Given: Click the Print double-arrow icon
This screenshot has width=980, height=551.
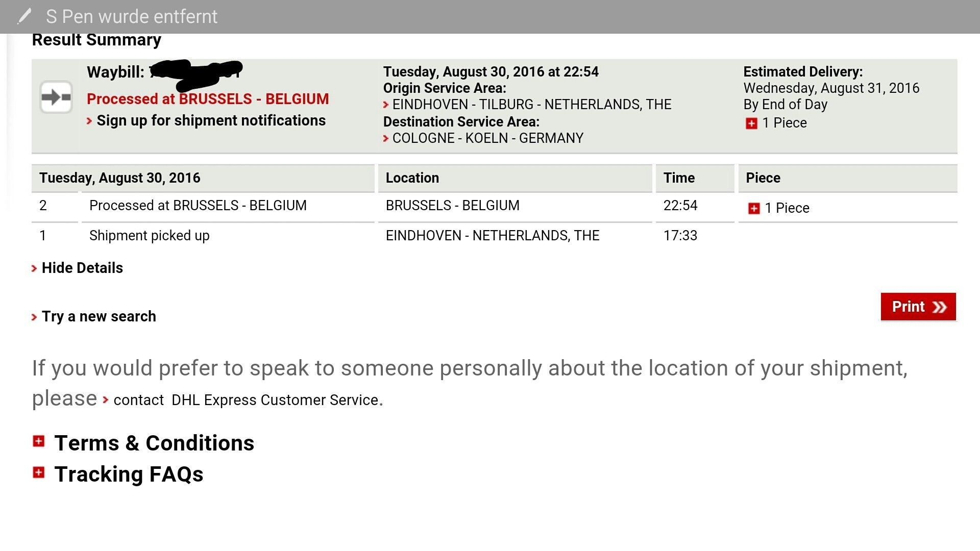Looking at the screenshot, I should pos(940,307).
